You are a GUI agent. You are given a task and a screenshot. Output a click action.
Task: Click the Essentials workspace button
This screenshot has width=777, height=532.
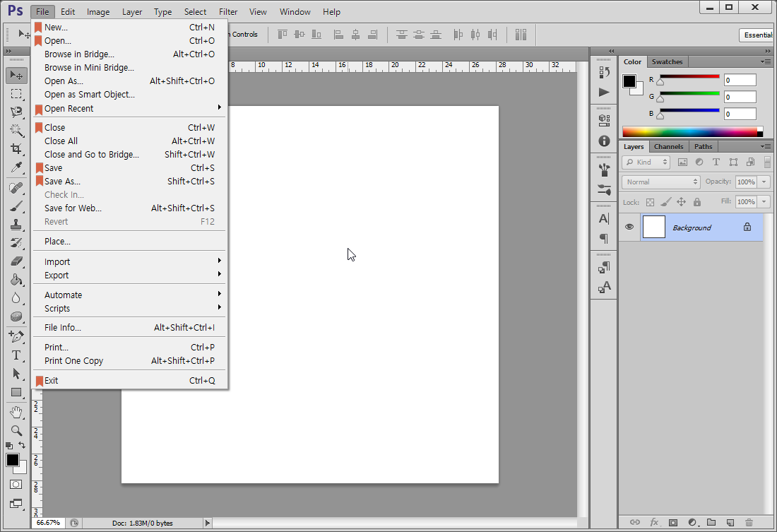tap(757, 35)
